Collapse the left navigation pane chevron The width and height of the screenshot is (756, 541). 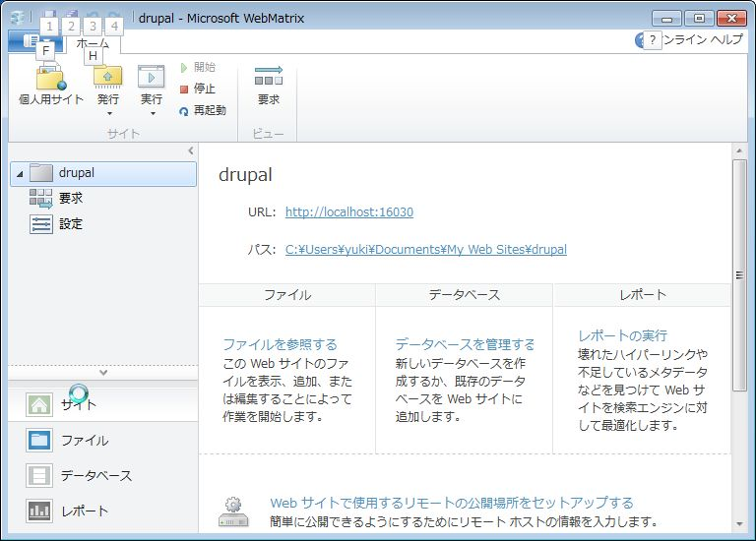coord(191,150)
